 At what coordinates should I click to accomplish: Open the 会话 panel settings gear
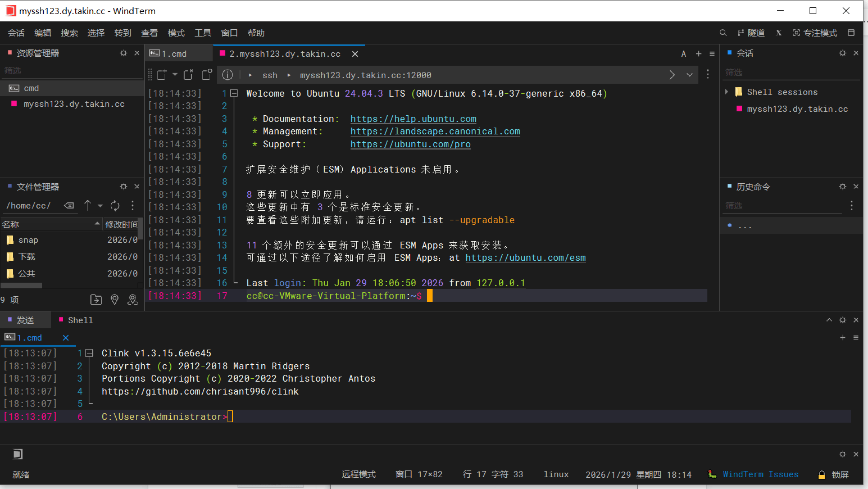(843, 53)
